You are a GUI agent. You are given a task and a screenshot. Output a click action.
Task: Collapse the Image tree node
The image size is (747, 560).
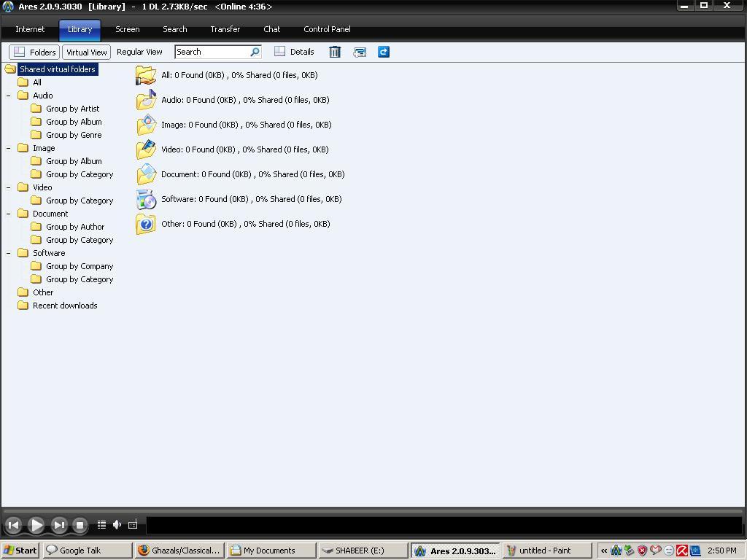tap(8, 148)
